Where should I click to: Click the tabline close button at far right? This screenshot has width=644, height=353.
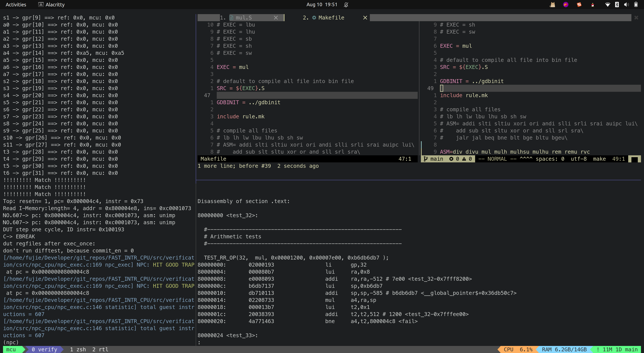[x=636, y=17]
